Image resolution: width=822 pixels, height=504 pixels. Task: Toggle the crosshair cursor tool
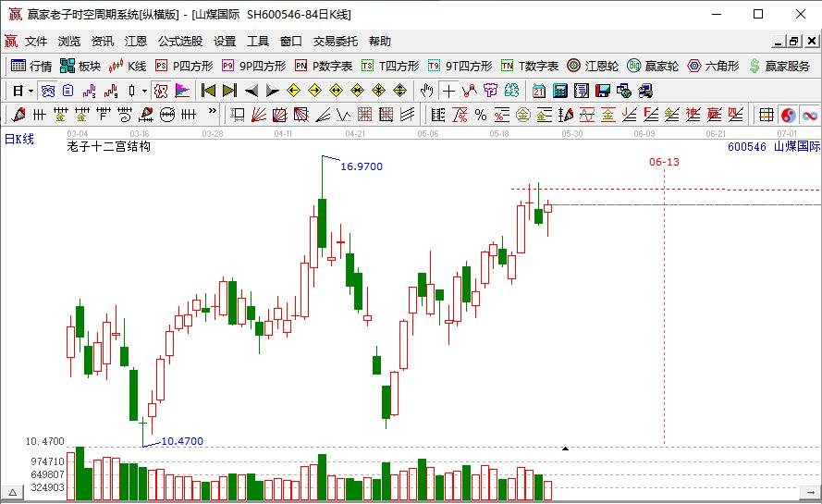tap(448, 92)
